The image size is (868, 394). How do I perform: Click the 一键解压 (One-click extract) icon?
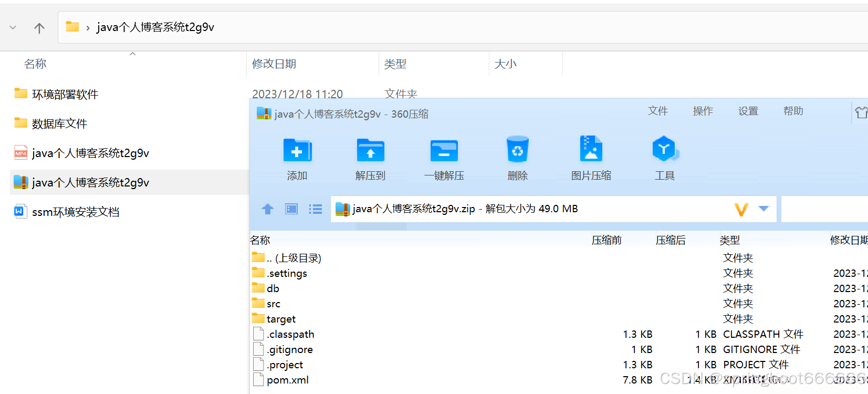pos(444,150)
